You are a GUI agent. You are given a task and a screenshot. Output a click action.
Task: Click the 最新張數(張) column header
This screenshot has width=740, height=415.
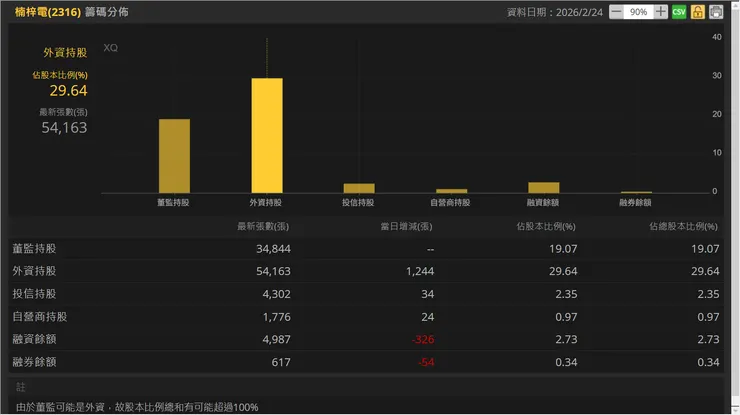tap(263, 227)
